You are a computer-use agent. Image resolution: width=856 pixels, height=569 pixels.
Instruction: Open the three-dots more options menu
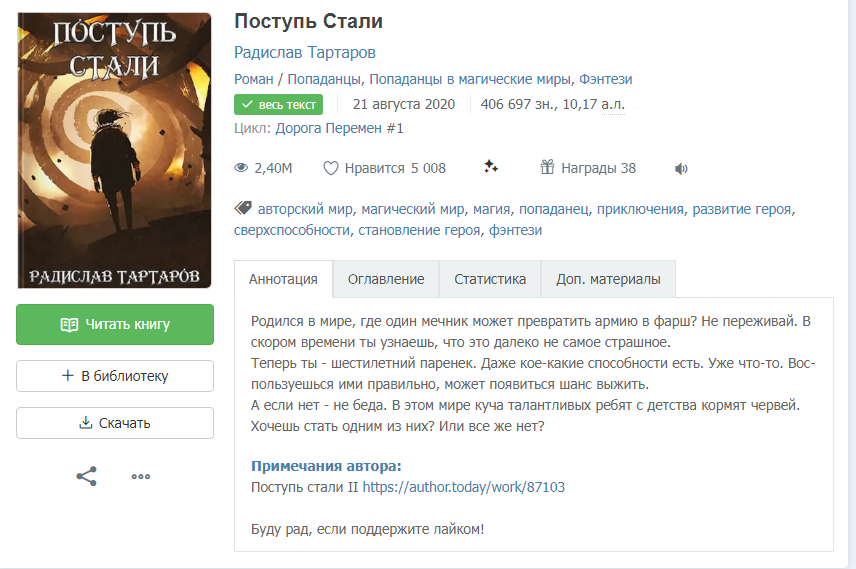[141, 476]
